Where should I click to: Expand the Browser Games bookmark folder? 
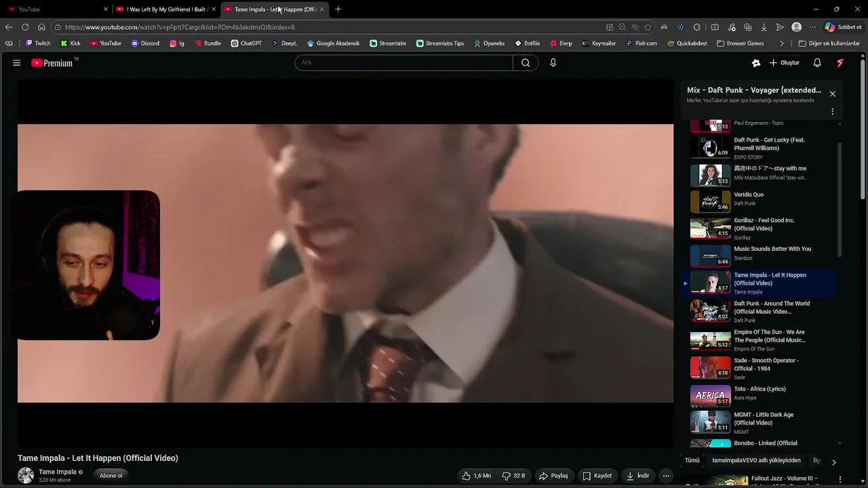[x=740, y=43]
